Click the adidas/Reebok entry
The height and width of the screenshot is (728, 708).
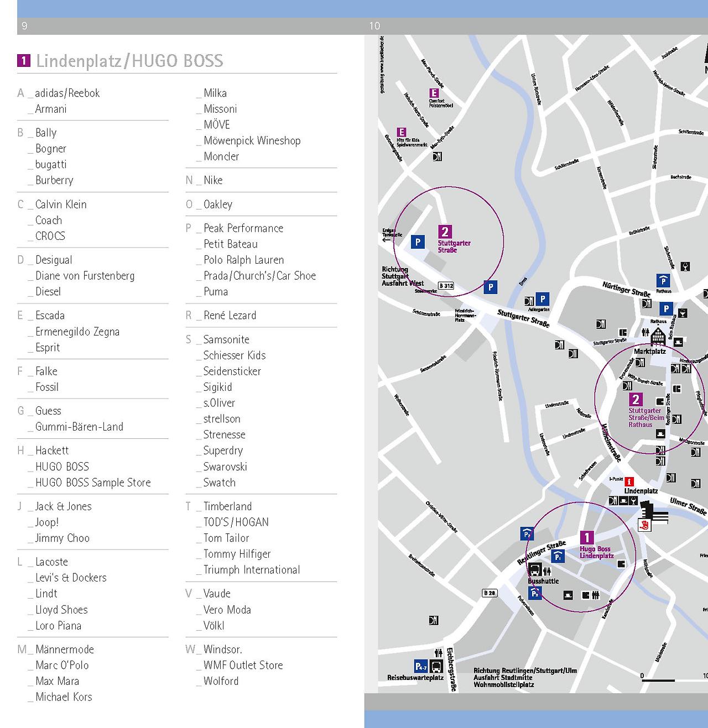67,93
